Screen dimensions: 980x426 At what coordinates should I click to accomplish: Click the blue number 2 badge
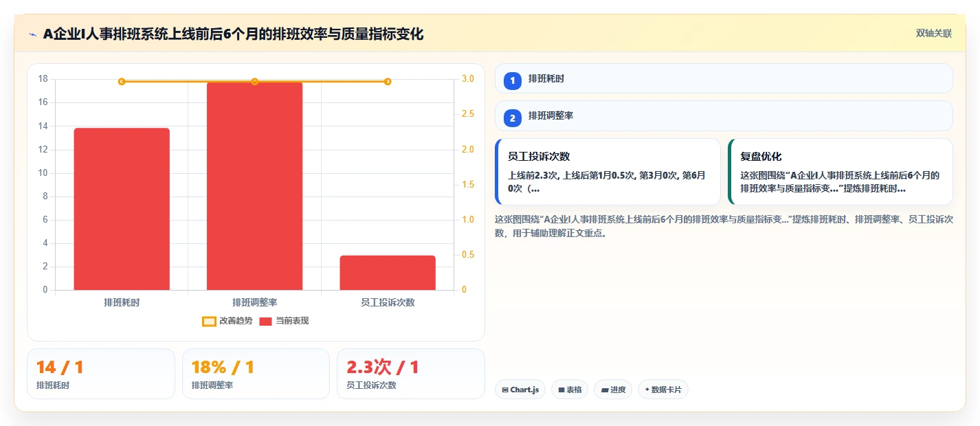[512, 117]
